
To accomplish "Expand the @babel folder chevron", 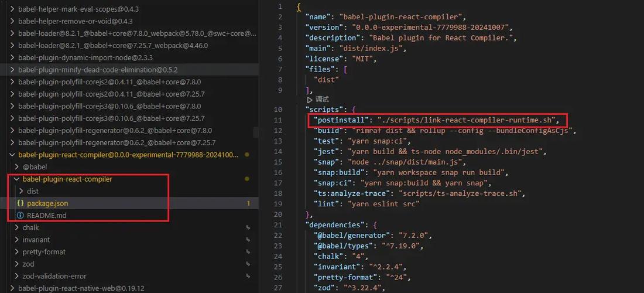I will 16,167.
